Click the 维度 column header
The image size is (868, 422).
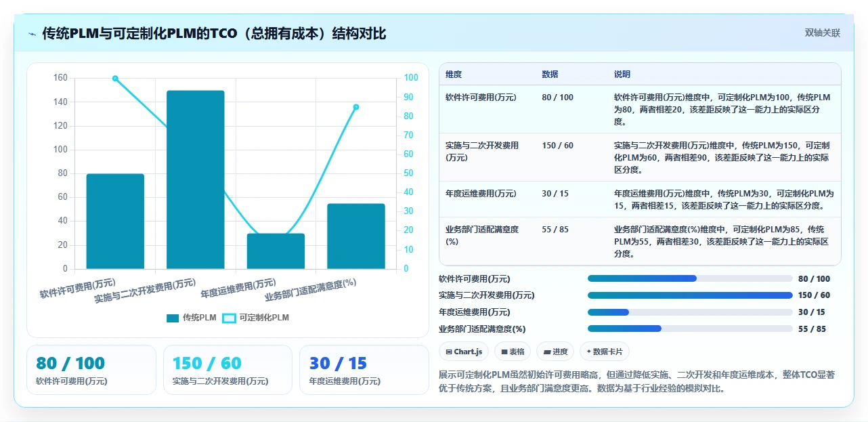coord(454,74)
